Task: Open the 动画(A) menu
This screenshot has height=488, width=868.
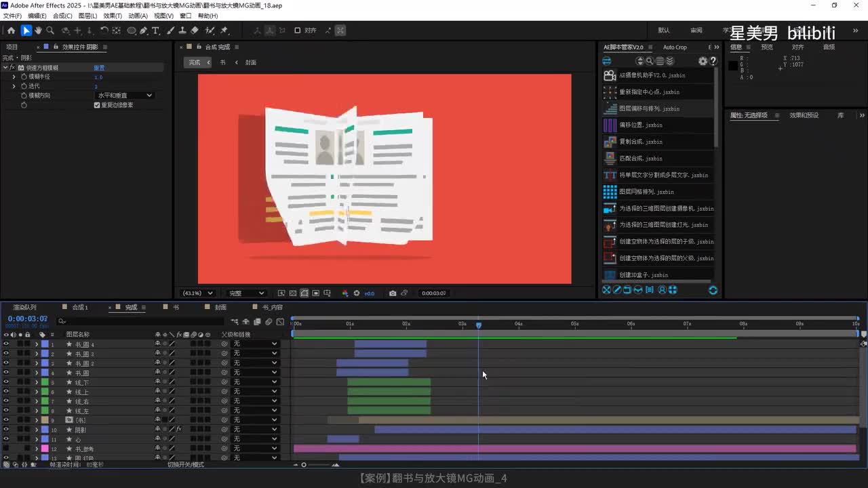Action: point(138,16)
